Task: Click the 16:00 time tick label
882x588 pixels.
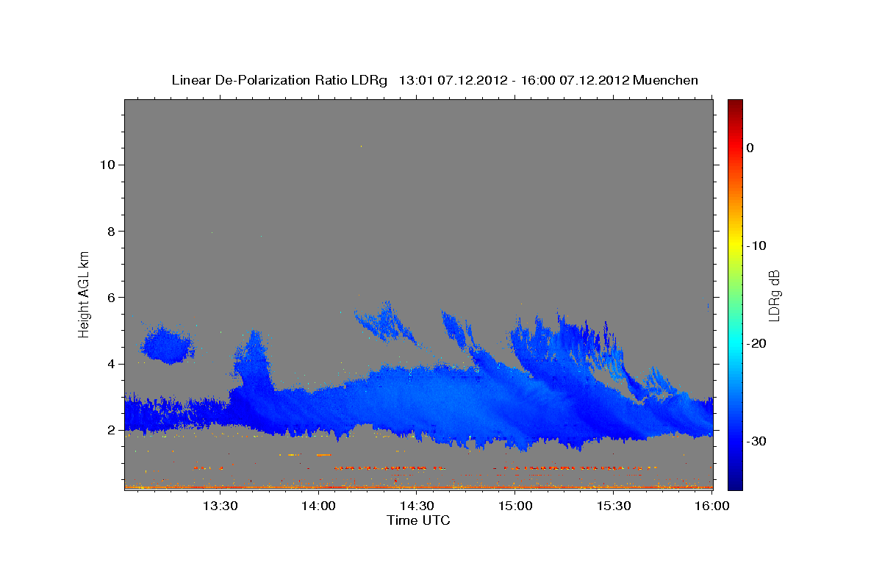Action: (x=711, y=506)
